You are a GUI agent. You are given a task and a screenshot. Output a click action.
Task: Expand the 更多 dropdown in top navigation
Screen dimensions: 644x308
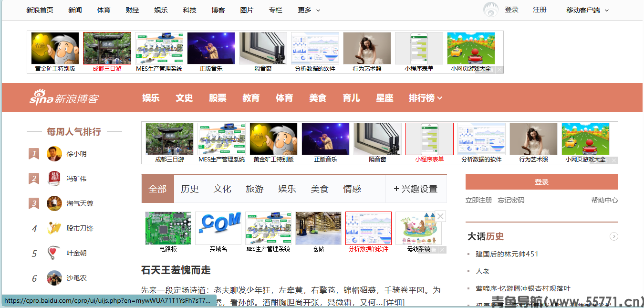tap(309, 10)
